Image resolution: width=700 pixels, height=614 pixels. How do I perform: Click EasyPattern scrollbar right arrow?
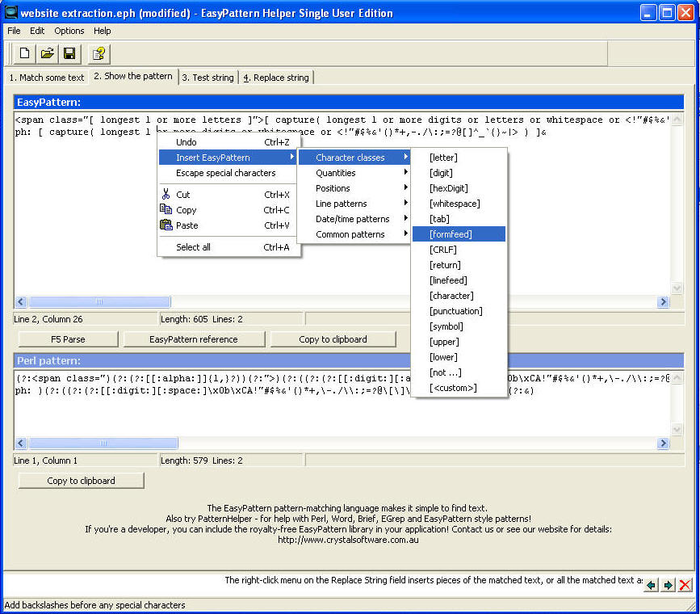663,301
